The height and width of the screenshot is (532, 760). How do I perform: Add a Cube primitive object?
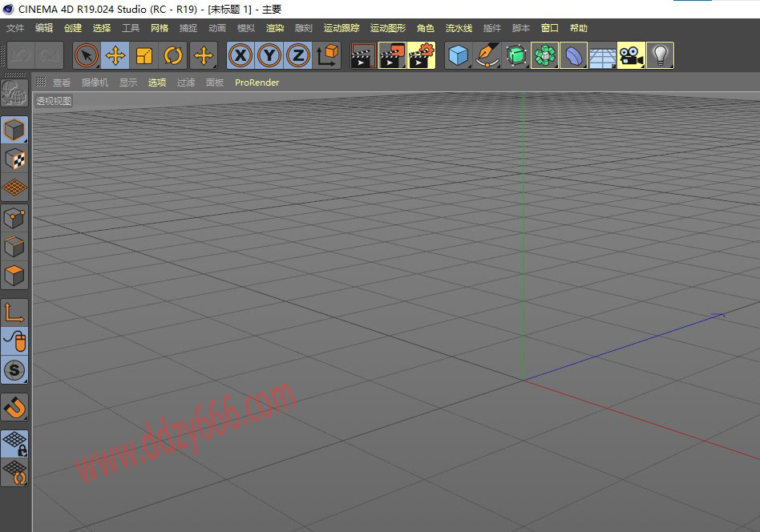point(458,55)
